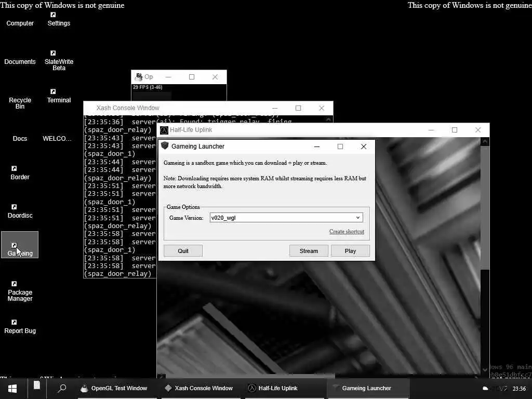
Task: Minimize the Xash Console Window
Action: 275,108
